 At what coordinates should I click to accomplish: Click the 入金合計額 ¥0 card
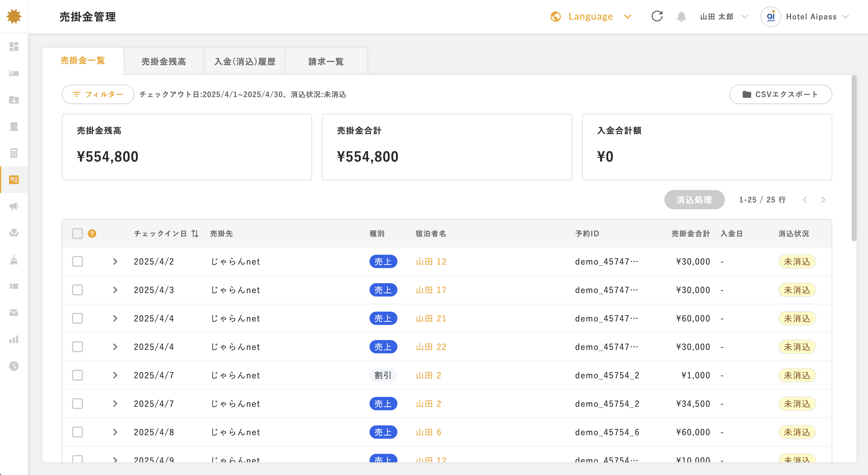[x=707, y=147]
